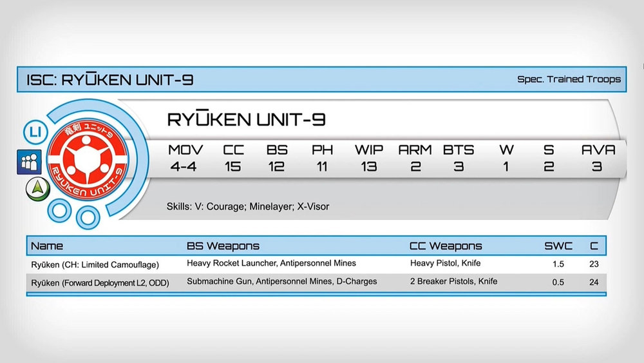Click the large RYŪKEN UNIT-9 title
This screenshot has width=644, height=363.
click(x=247, y=119)
